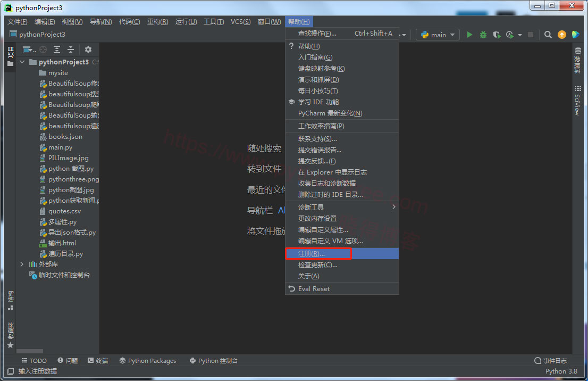588x381 pixels.
Task: Open the View menu
Action: point(72,22)
